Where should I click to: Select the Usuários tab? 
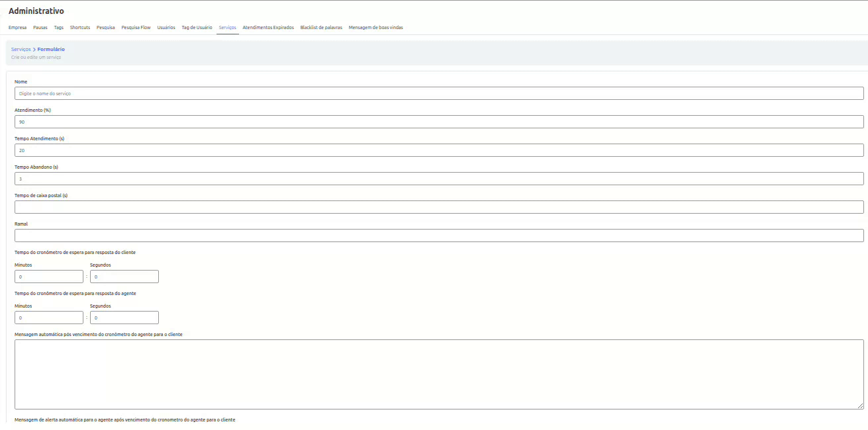click(166, 28)
